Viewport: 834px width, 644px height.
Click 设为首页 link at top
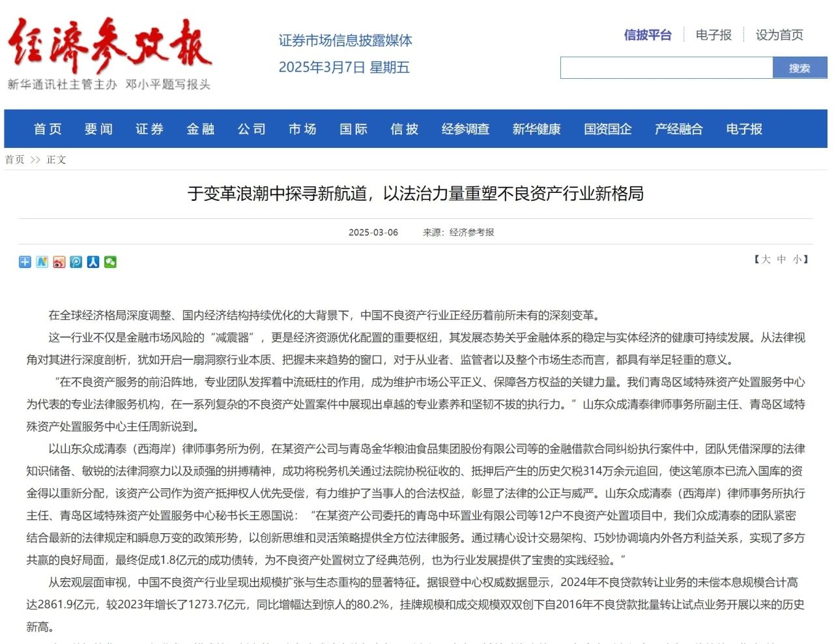[779, 35]
